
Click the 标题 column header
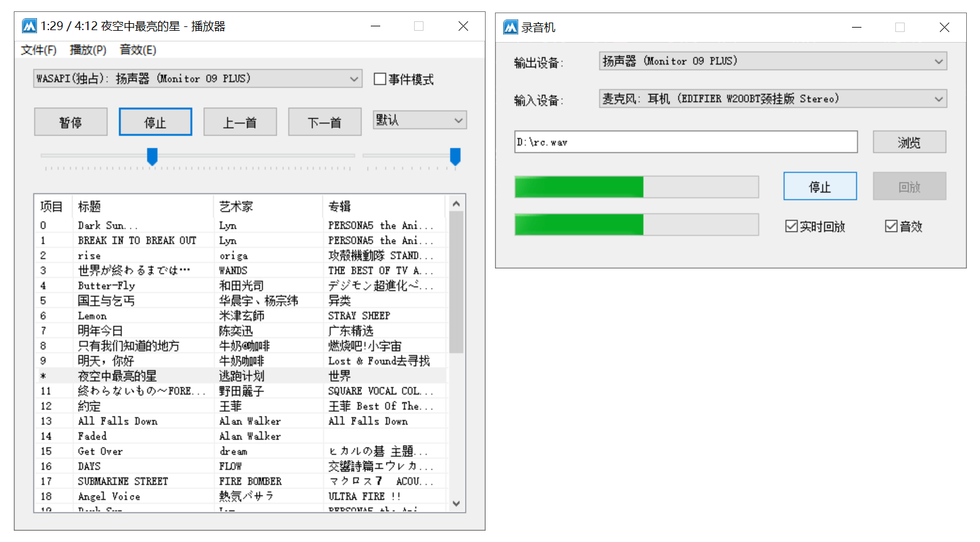[143, 206]
